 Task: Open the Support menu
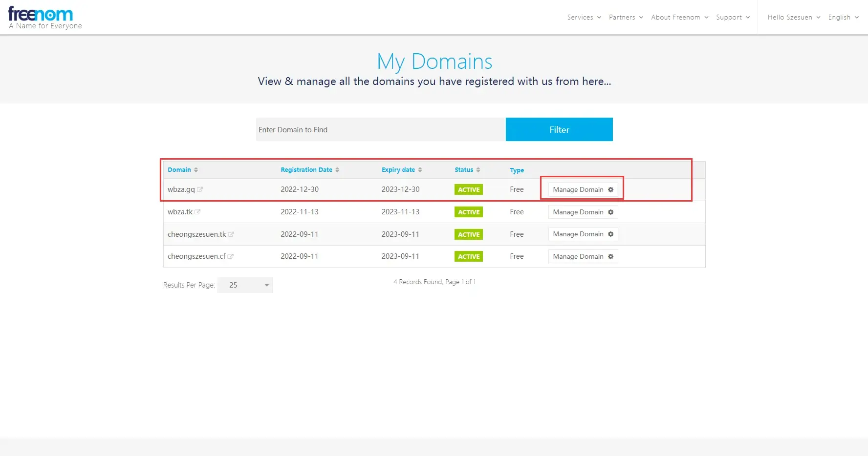[733, 17]
